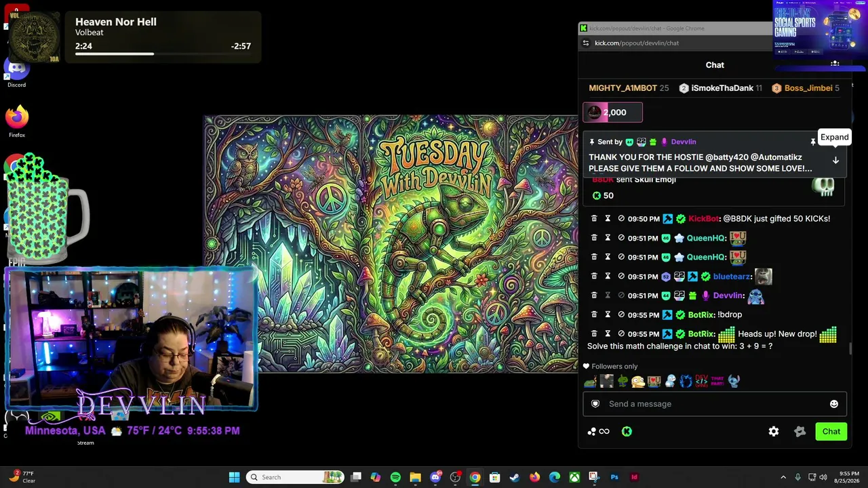The image size is (868, 488).
Task: Click the shield icon in message field
Action: click(595, 404)
